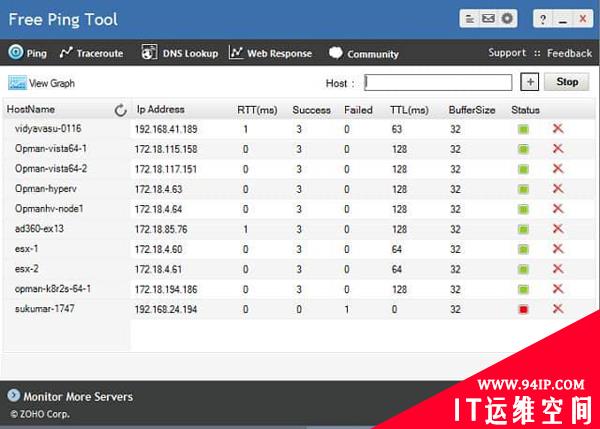Focus the Host input field

(x=438, y=82)
